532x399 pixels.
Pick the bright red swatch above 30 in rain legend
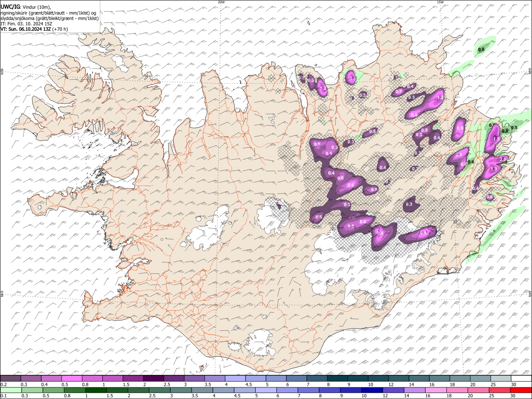pos(521,390)
